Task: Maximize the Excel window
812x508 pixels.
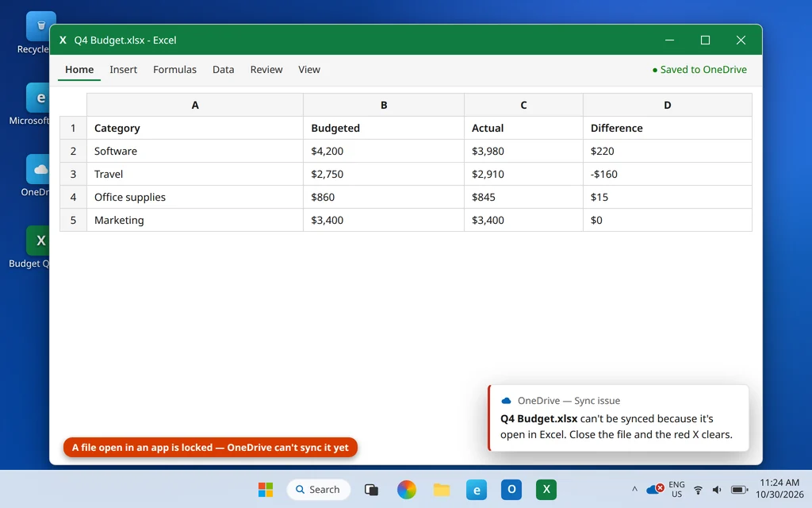Action: pyautogui.click(x=705, y=40)
